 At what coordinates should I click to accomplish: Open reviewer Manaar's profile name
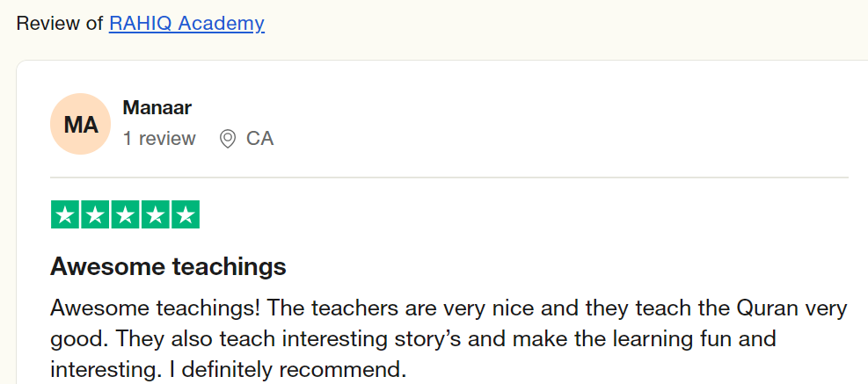(157, 108)
